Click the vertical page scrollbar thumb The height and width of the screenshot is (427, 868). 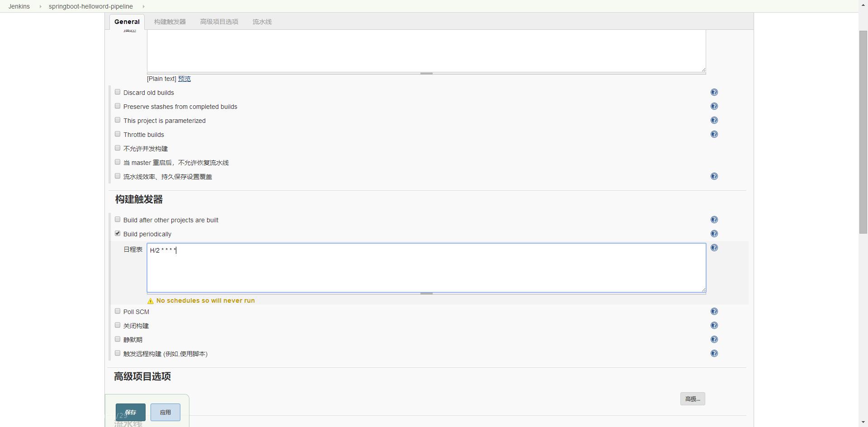click(x=863, y=132)
